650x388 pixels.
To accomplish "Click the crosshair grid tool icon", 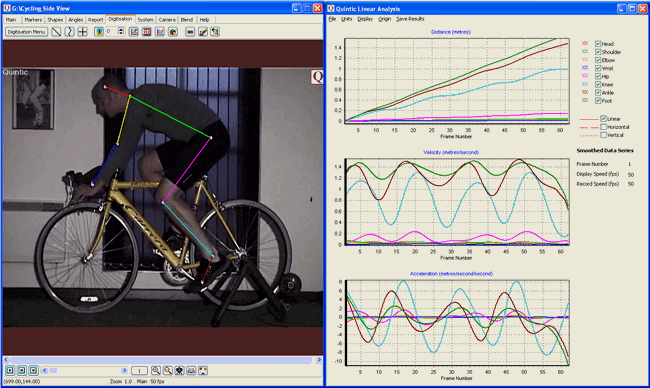I will click(x=82, y=32).
